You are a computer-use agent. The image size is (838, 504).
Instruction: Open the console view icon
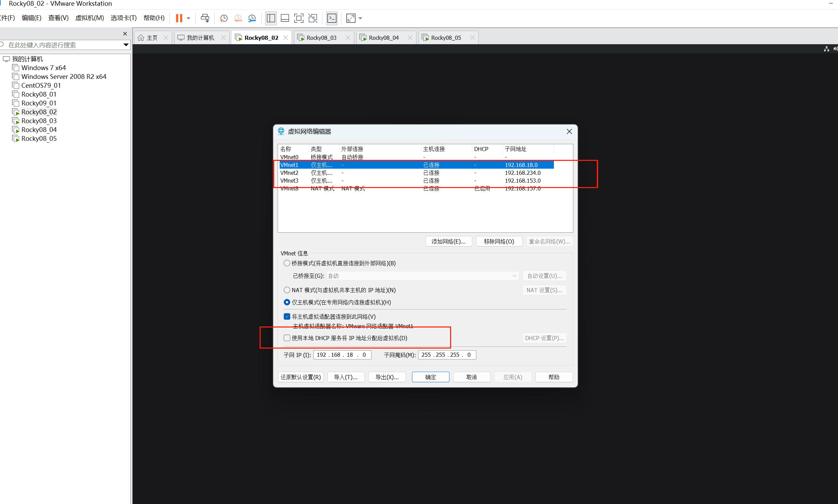coord(332,18)
